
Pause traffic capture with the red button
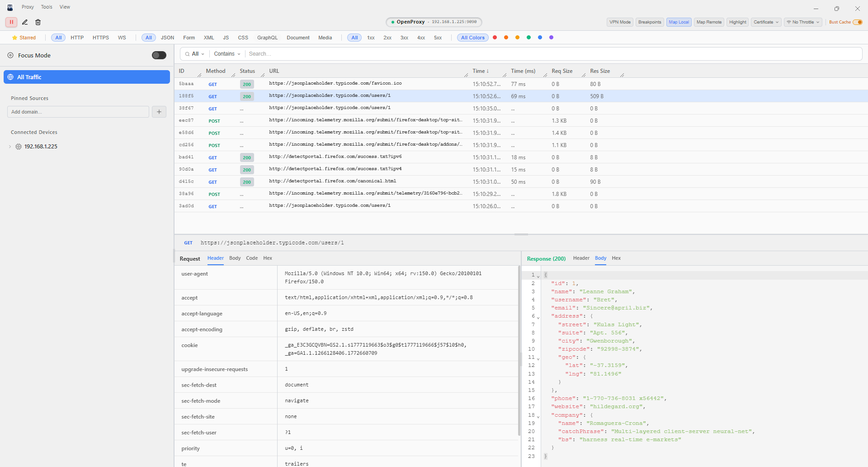coord(11,22)
